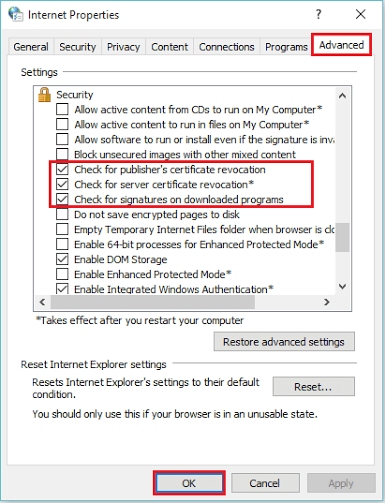This screenshot has height=503, width=386.
Task: Toggle Enable Enhanced Protected Mode checkbox
Action: pos(62,274)
